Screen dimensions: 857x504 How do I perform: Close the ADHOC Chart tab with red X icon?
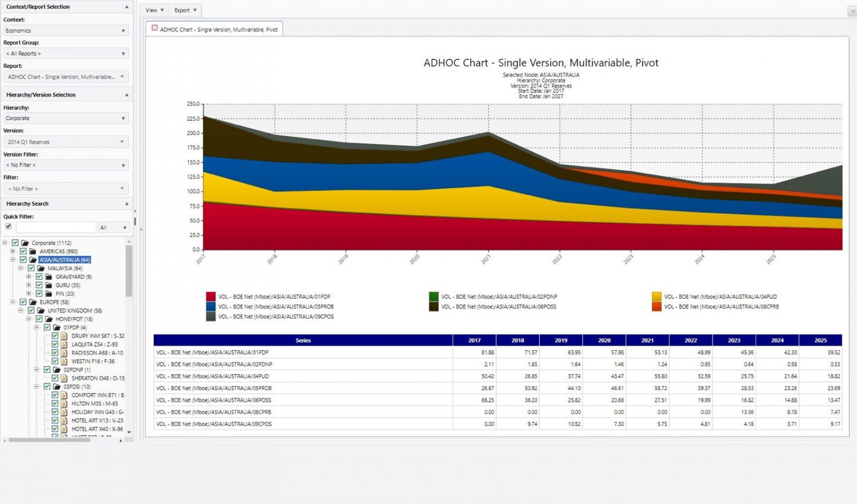point(154,28)
